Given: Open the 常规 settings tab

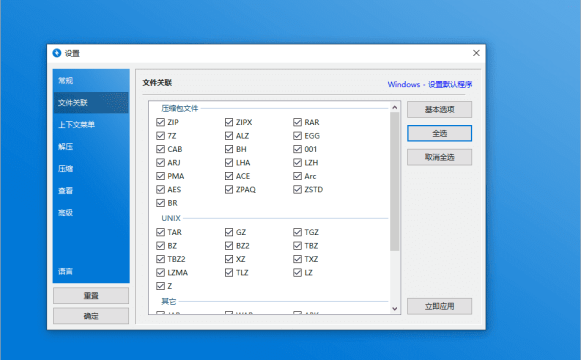Looking at the screenshot, I should (91, 80).
